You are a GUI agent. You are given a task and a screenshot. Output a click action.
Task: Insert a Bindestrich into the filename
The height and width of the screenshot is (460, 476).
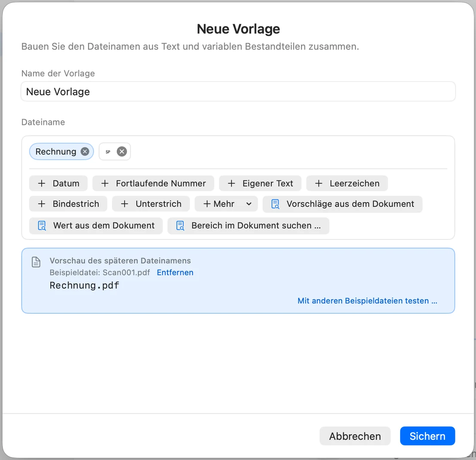pos(68,203)
